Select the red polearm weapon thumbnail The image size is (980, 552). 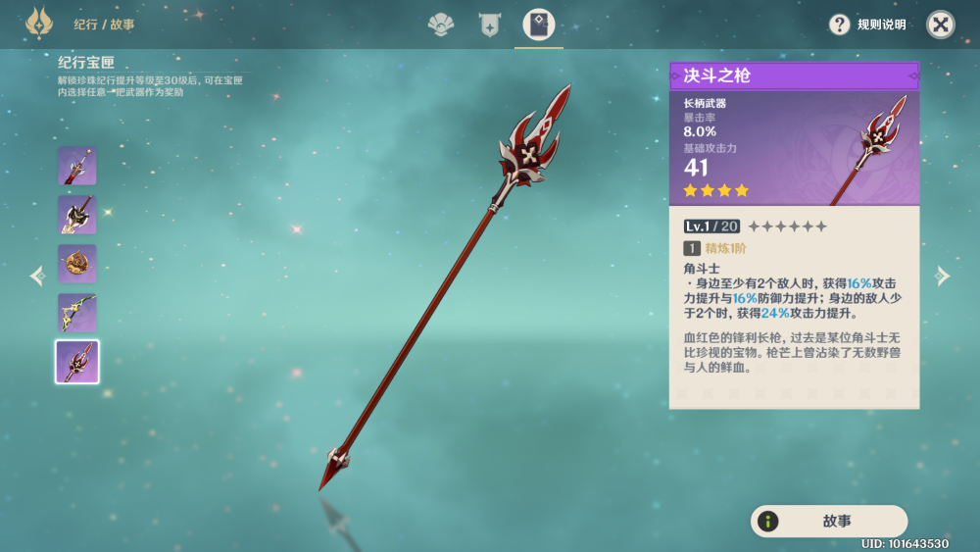(76, 362)
